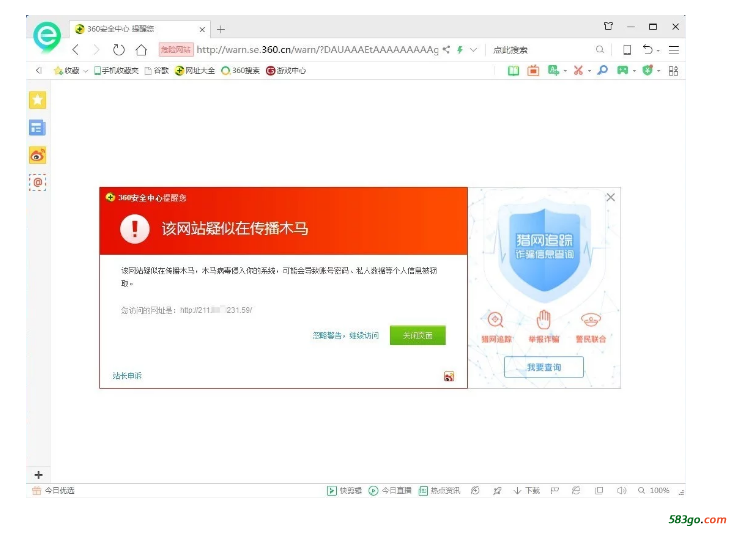
Task: Open 今日直播 in status bar
Action: pyautogui.click(x=390, y=490)
